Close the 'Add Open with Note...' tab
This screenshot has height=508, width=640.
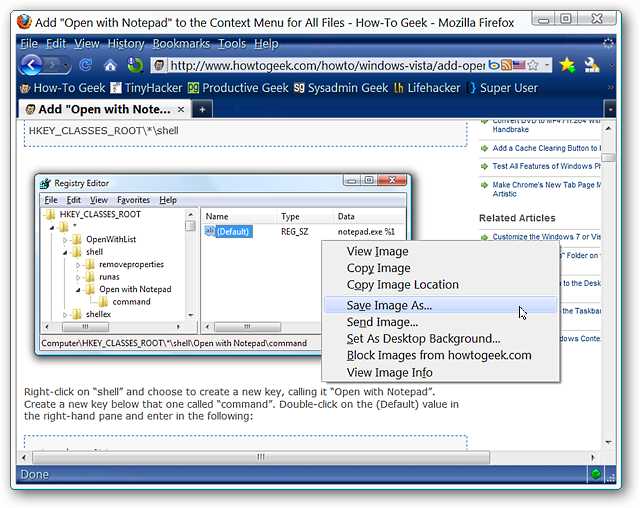[x=181, y=109]
